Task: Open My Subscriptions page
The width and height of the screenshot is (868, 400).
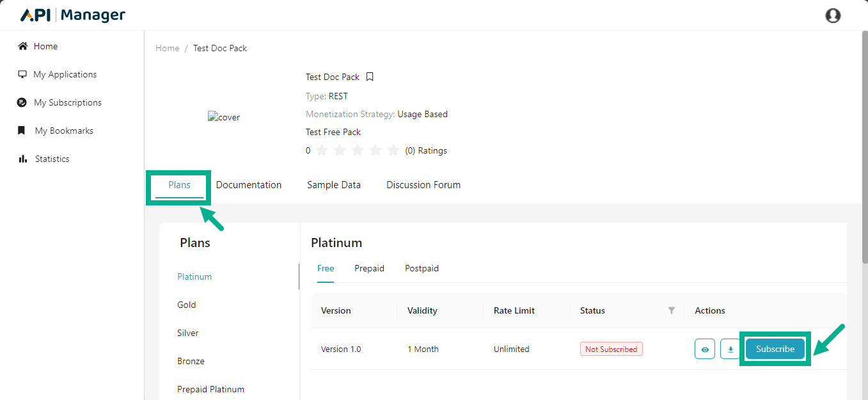Action: [67, 102]
